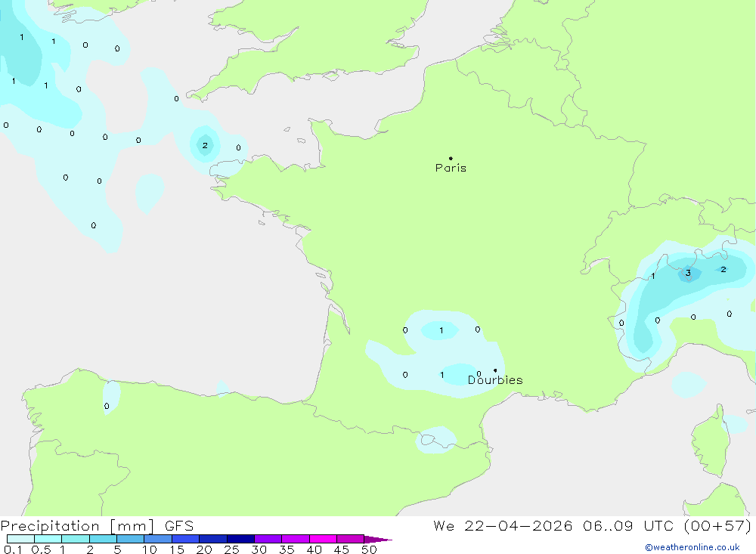Screen dimensions: 756x554
Task: Click the '25' legend scale label
Action: [x=232, y=549]
